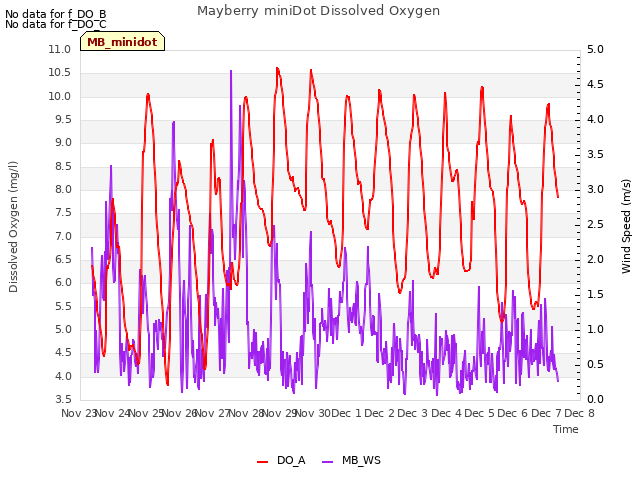
Task: Click the 11.0 tick on left axis
Action: pyautogui.click(x=60, y=49)
